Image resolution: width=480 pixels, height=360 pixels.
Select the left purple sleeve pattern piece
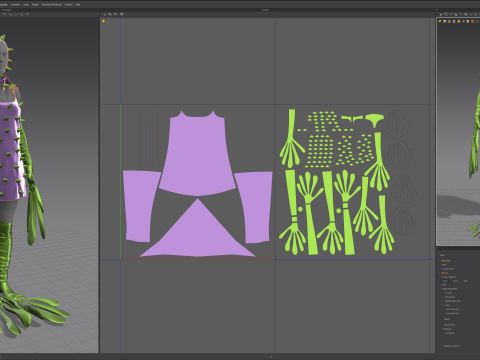(x=140, y=206)
